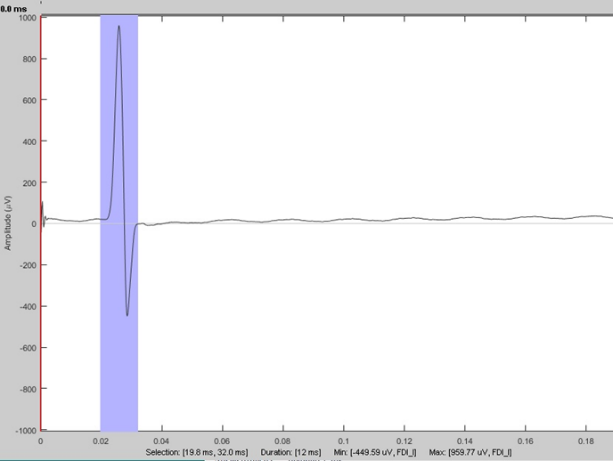Viewport: 613px width, 461px height.
Task: Click the -200 y-axis tick label
Action: [x=28, y=265]
